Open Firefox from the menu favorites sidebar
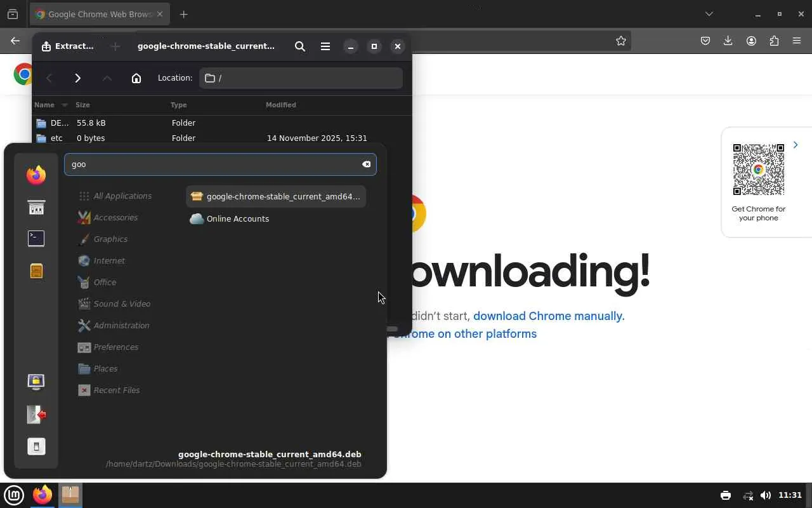The width and height of the screenshot is (812, 508). (36, 175)
